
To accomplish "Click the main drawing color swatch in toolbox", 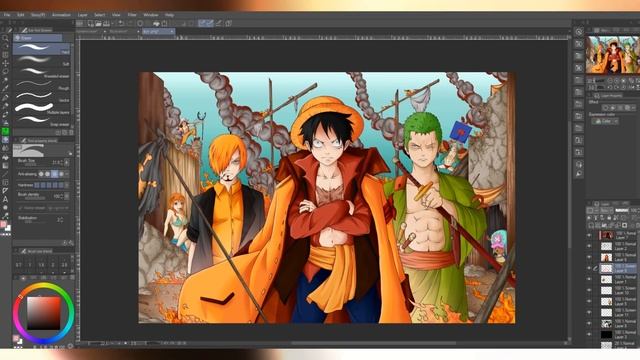I will [x=4, y=224].
